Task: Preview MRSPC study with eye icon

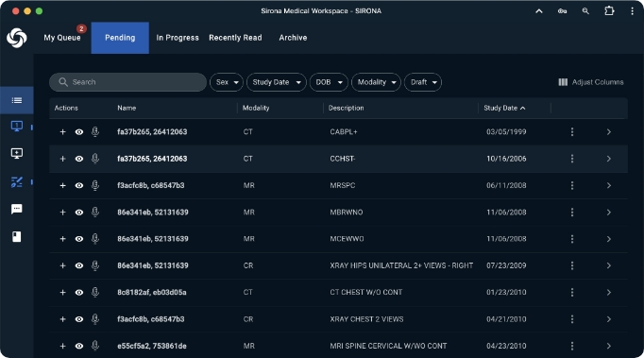Action: (79, 185)
